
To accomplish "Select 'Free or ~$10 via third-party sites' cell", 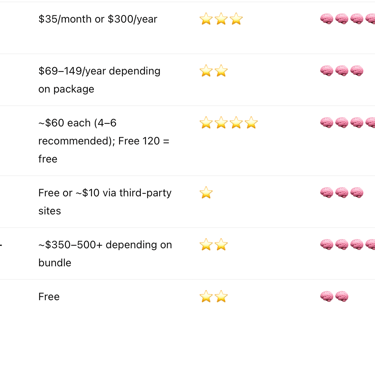I will pyautogui.click(x=105, y=202).
